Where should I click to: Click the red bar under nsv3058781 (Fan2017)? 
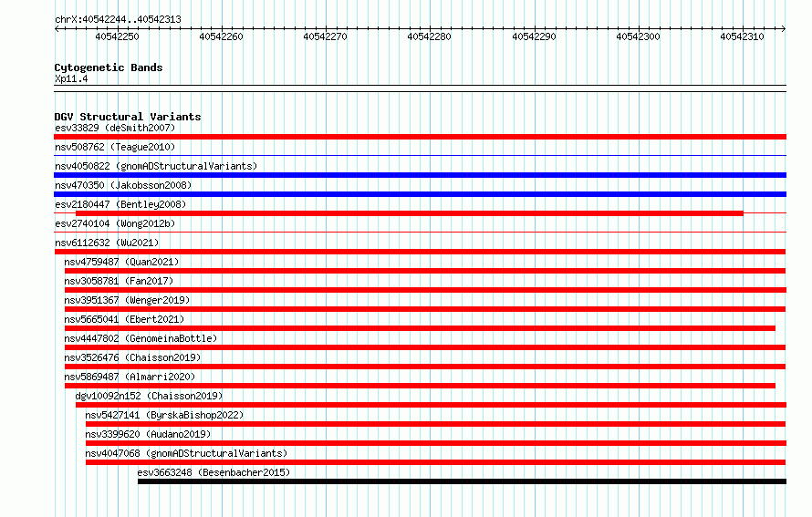[x=426, y=290]
